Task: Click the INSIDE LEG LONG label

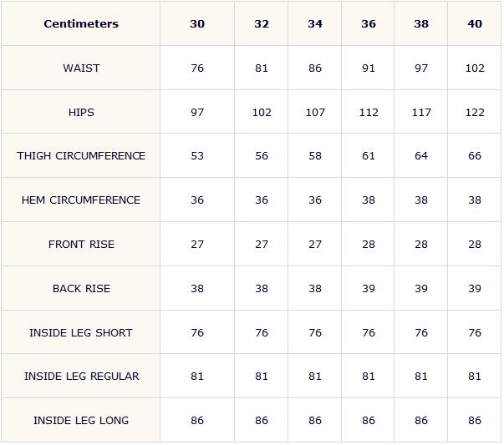Action: 81,420
